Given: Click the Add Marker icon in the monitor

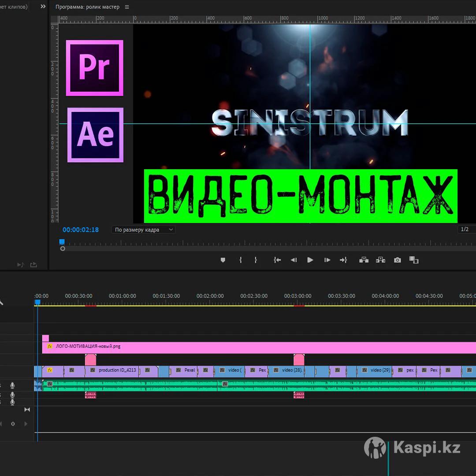Looking at the screenshot, I should (x=223, y=260).
